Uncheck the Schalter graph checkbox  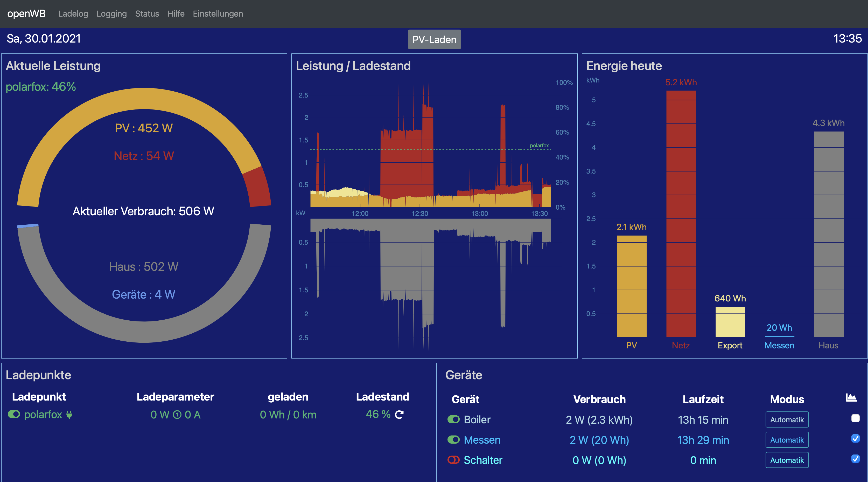(x=855, y=459)
